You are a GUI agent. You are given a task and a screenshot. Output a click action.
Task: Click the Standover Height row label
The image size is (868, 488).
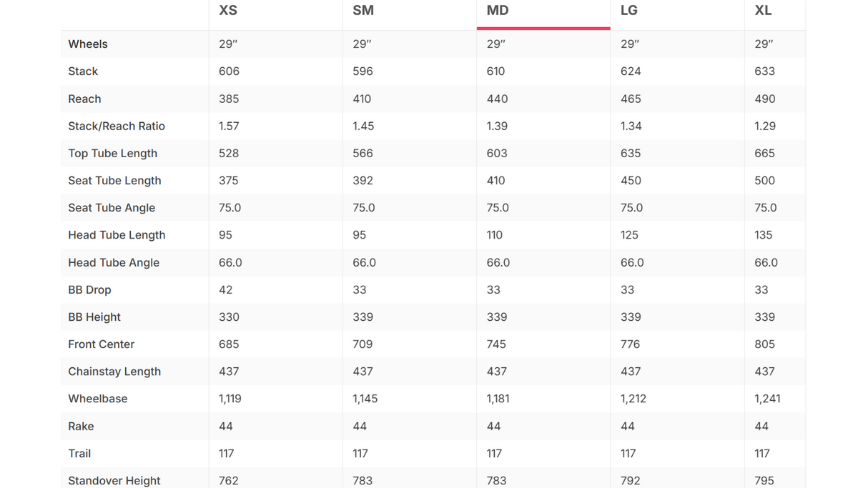tap(114, 480)
